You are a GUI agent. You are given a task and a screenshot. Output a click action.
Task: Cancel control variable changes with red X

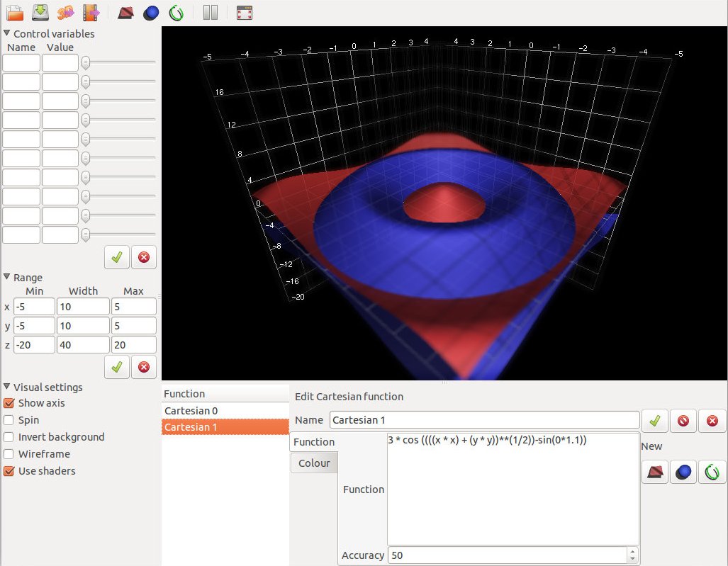pyautogui.click(x=144, y=257)
